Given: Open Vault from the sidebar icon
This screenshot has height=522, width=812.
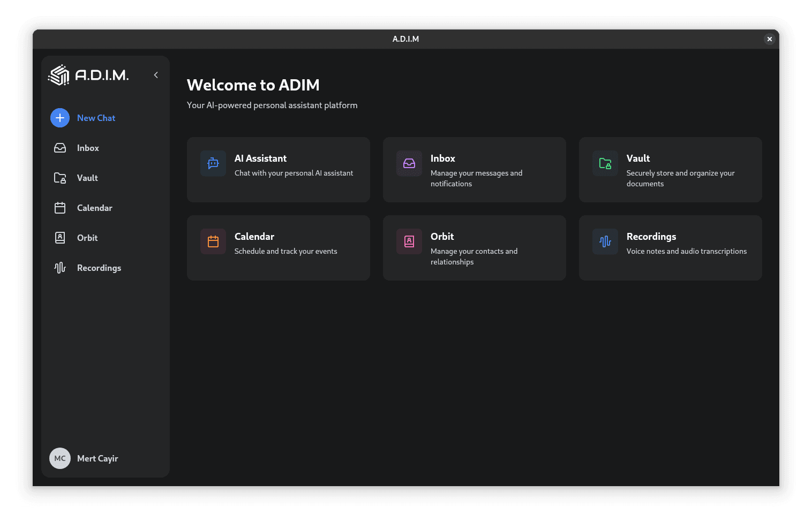Looking at the screenshot, I should [60, 178].
